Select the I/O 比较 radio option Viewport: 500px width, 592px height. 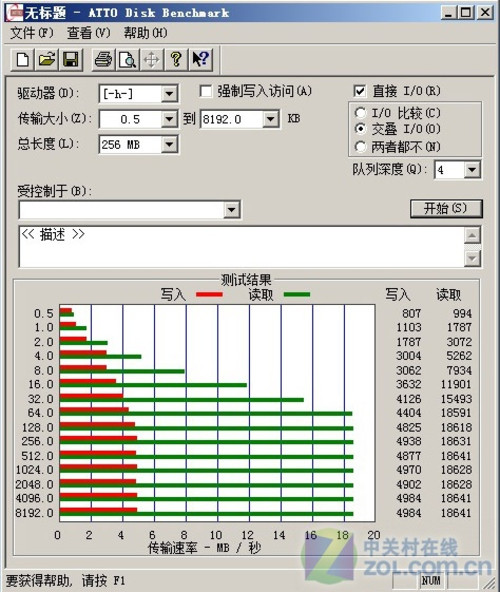coord(360,113)
